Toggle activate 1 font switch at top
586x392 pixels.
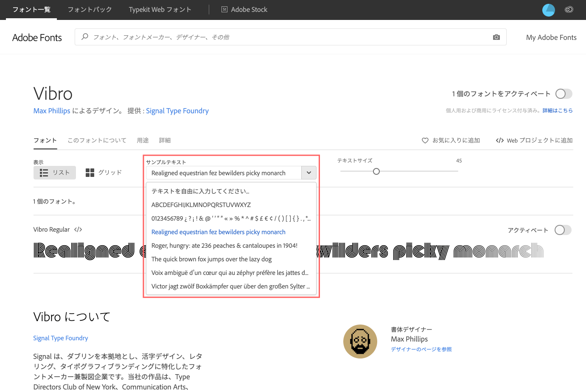tap(564, 94)
